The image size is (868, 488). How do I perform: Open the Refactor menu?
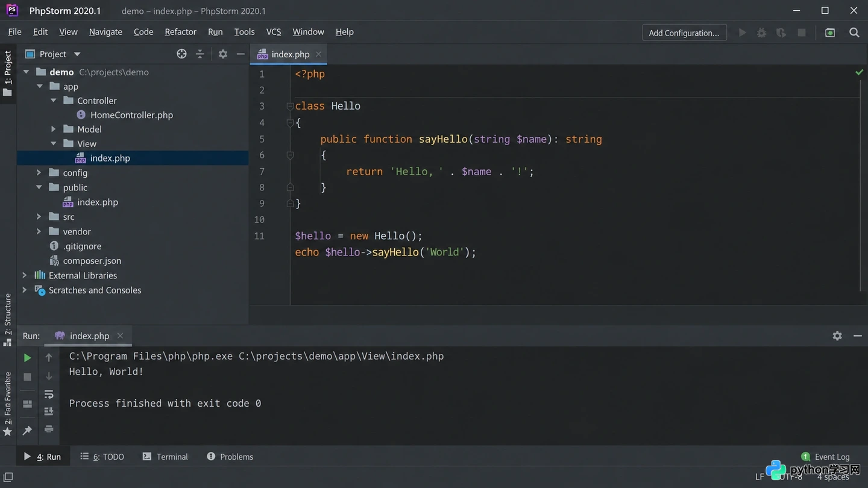(x=181, y=32)
